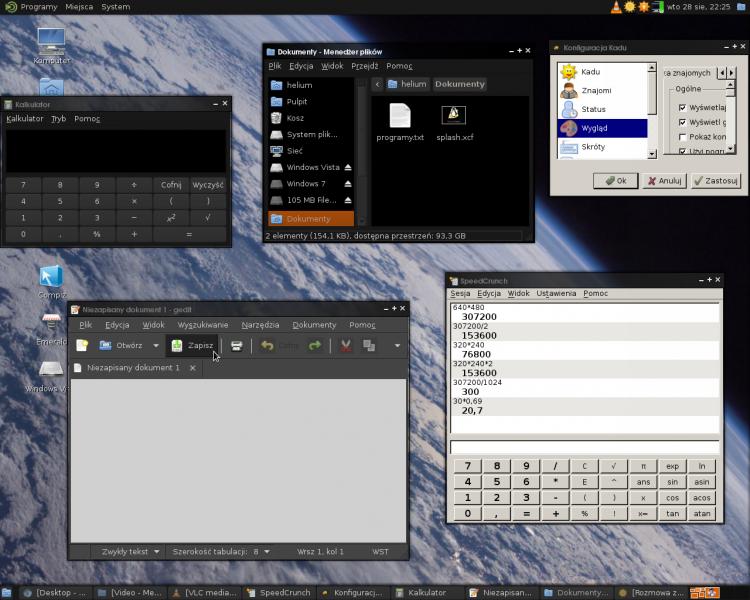Eject the Windows 7 volume

click(x=348, y=184)
